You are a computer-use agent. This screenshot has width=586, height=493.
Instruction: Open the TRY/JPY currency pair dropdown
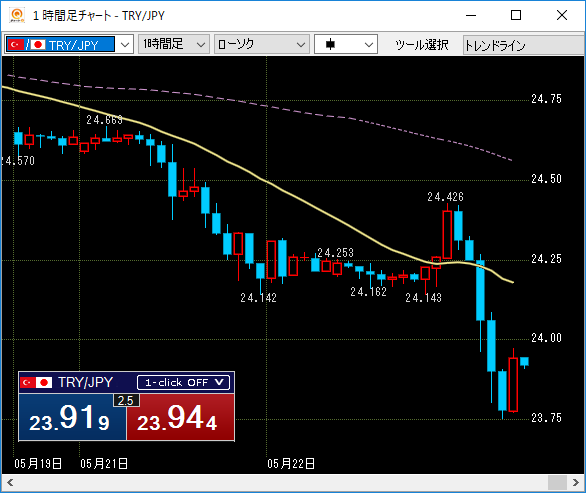69,44
